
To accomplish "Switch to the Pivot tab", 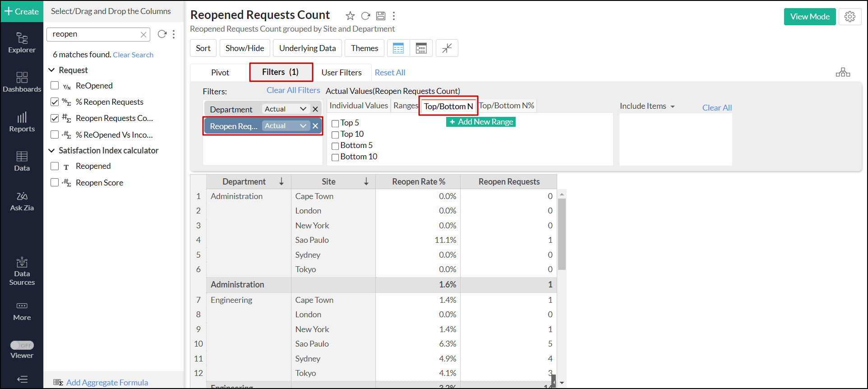I will point(220,73).
